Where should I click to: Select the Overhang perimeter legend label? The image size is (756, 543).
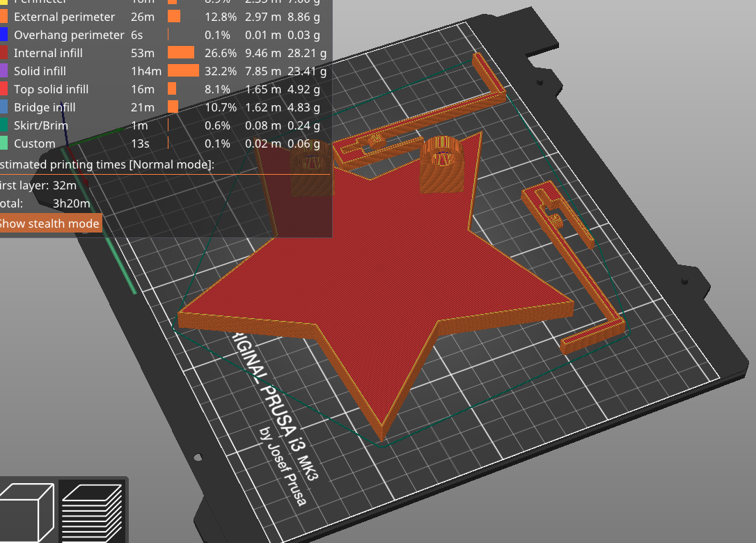tap(69, 36)
